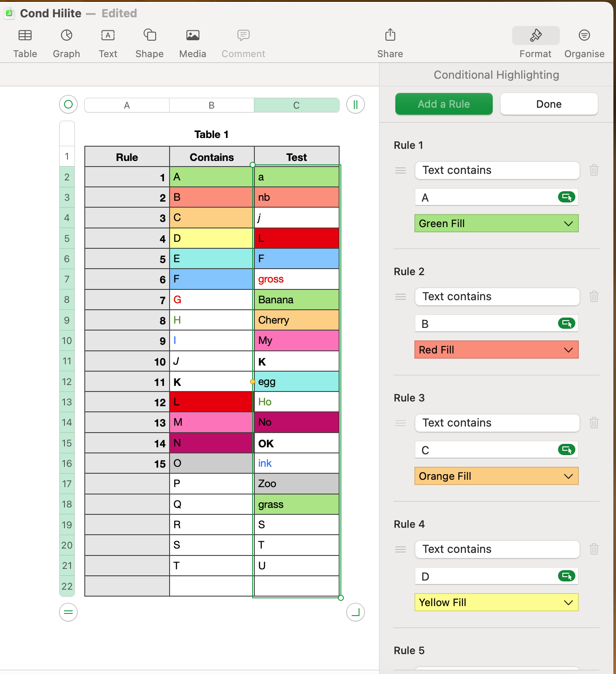
Task: Select the Contains header cell
Action: (x=212, y=157)
